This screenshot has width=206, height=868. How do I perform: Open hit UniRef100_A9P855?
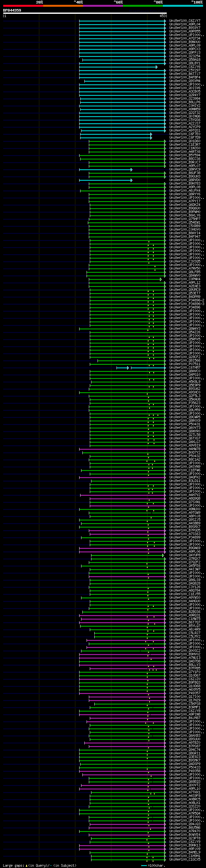click(185, 31)
